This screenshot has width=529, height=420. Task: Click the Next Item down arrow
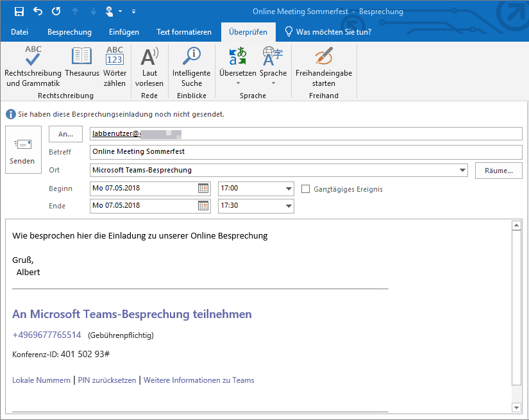94,12
